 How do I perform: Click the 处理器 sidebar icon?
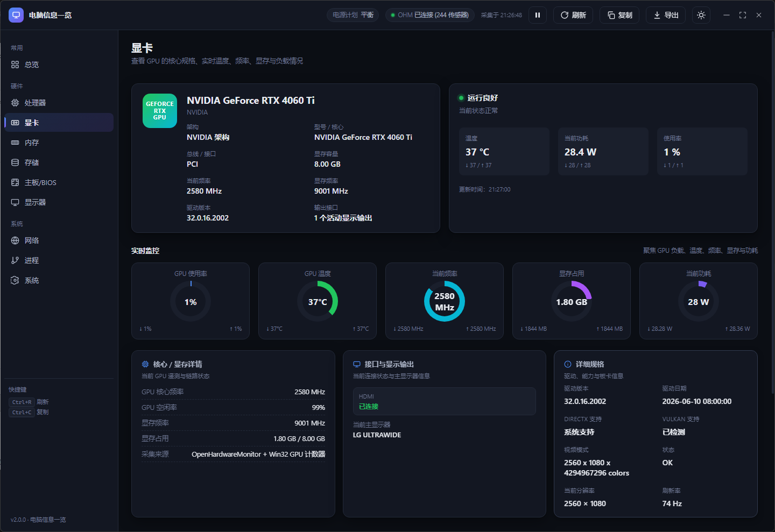[x=15, y=103]
